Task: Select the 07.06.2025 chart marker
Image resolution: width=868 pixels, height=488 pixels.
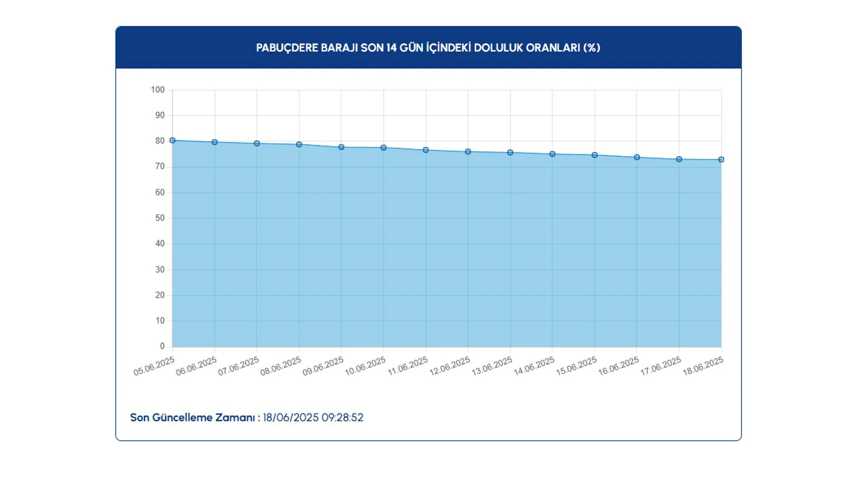Action: point(257,144)
